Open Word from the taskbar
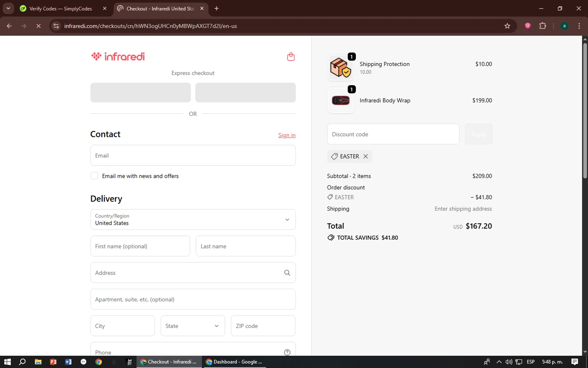 click(68, 362)
